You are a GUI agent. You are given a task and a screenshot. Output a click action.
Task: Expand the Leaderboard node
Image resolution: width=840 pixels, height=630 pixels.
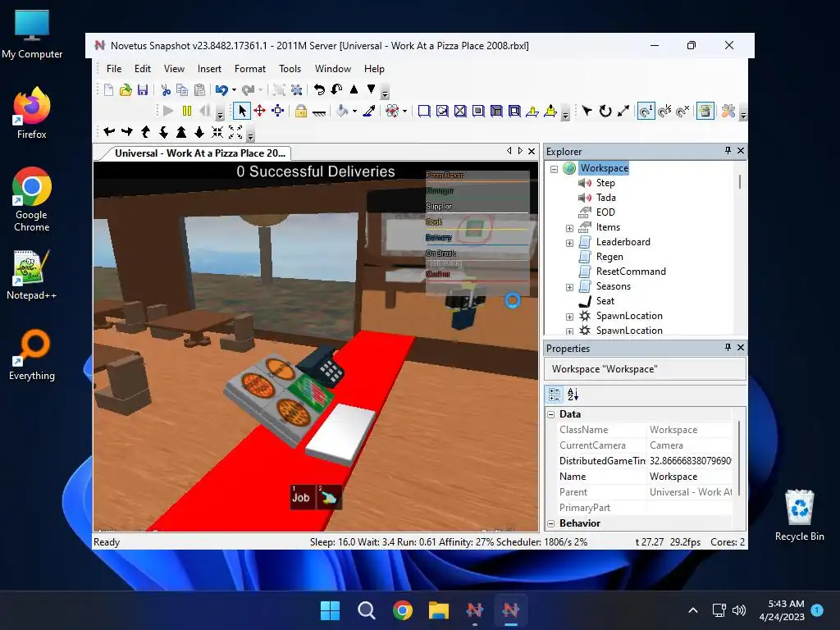569,243
